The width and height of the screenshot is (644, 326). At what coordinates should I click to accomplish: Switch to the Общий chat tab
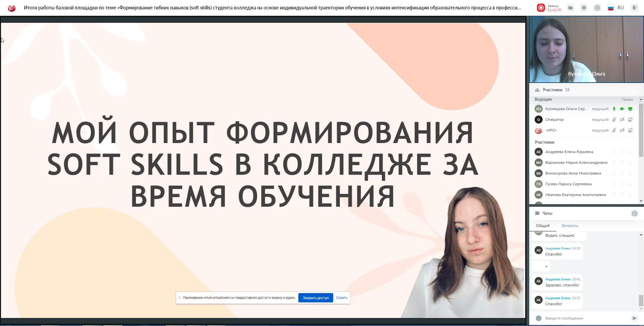pyautogui.click(x=543, y=226)
